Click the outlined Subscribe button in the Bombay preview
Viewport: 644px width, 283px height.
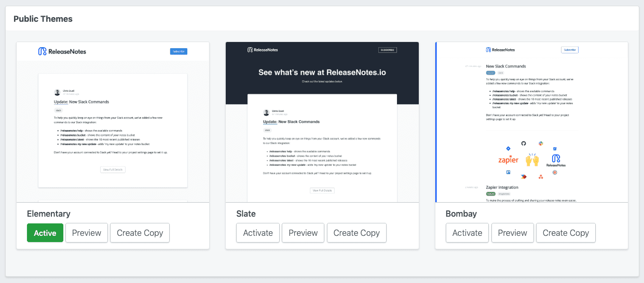[570, 50]
